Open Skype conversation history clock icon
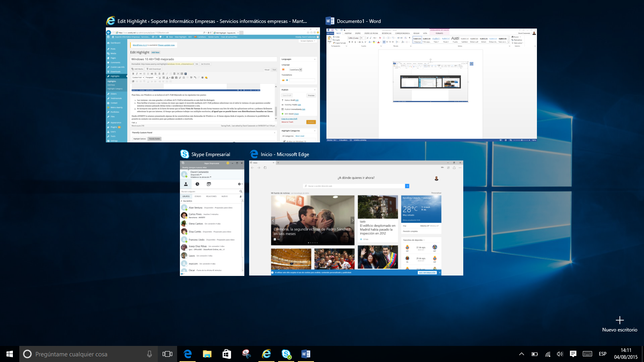644x362 pixels. tap(197, 184)
